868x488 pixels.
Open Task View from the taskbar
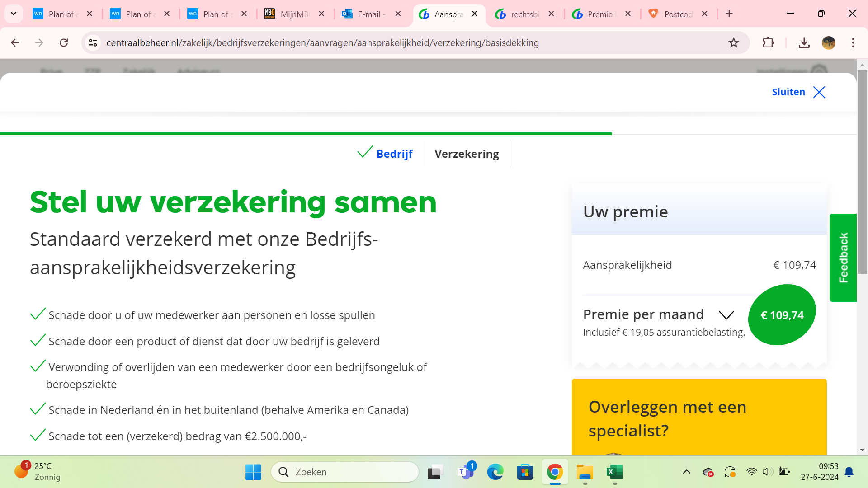[435, 472]
